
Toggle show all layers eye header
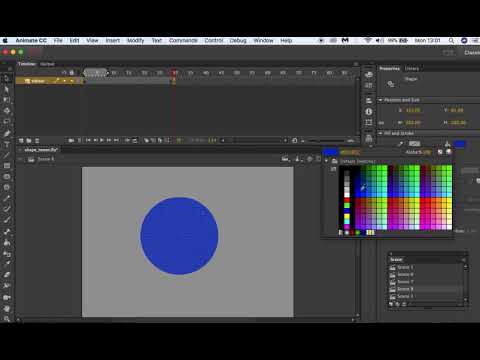(64, 73)
